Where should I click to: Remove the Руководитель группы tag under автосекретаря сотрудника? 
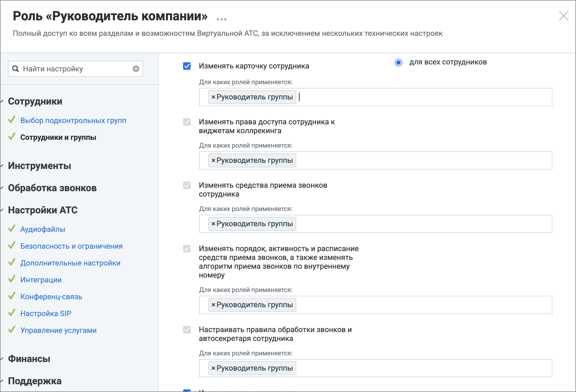[213, 368]
